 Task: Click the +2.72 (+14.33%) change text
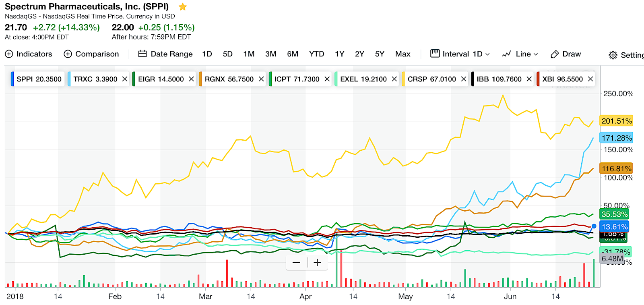(66, 27)
